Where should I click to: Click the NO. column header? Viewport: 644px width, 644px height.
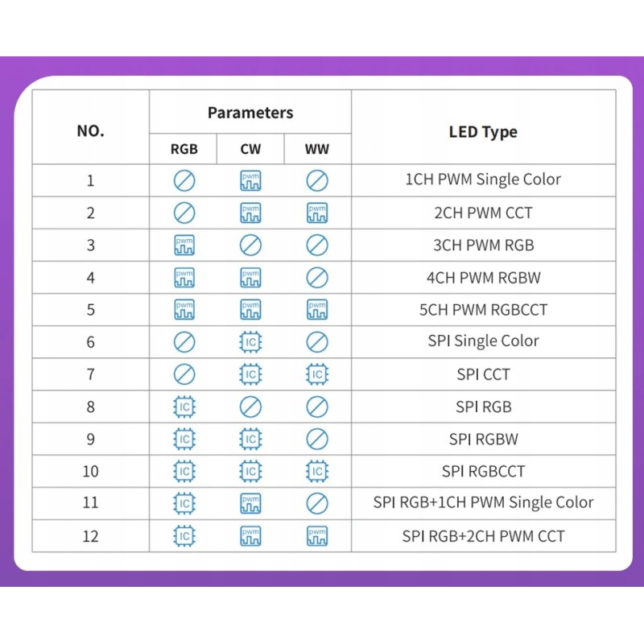click(x=90, y=130)
